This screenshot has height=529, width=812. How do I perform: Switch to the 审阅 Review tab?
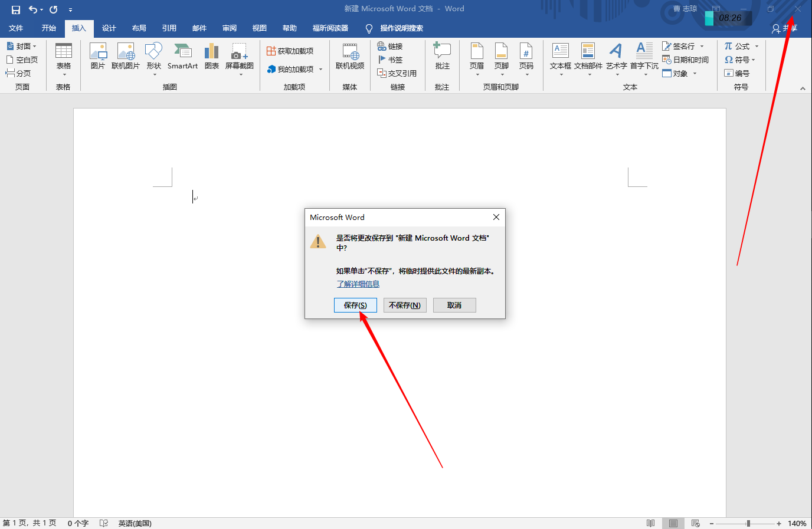point(230,28)
